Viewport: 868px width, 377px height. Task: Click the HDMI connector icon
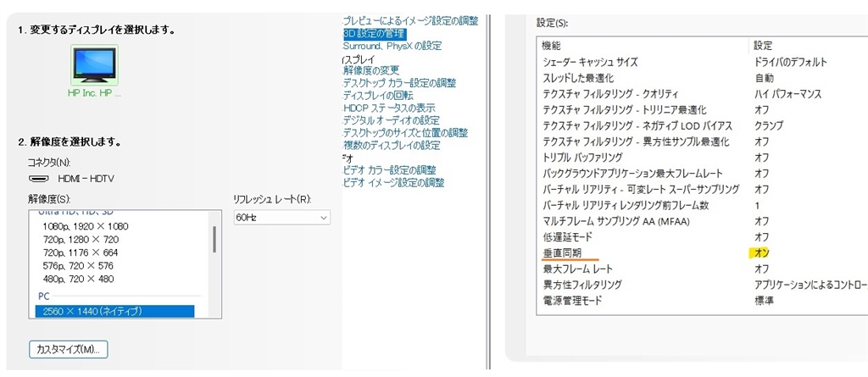click(39, 180)
